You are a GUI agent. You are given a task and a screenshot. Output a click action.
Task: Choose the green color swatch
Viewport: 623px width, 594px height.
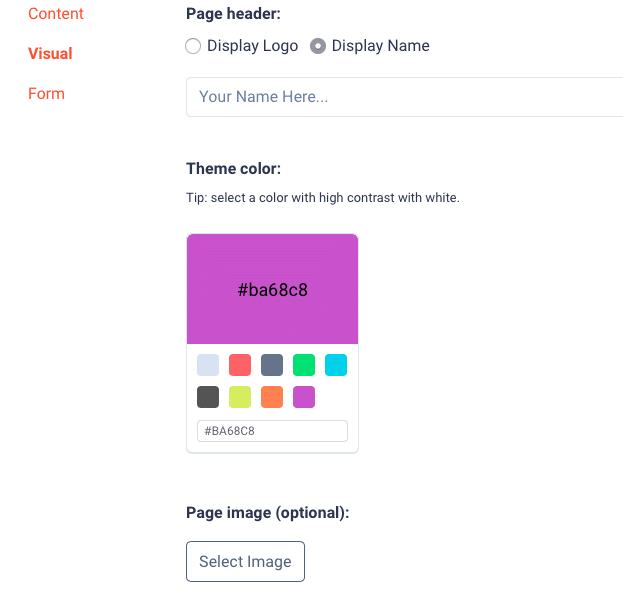(304, 365)
